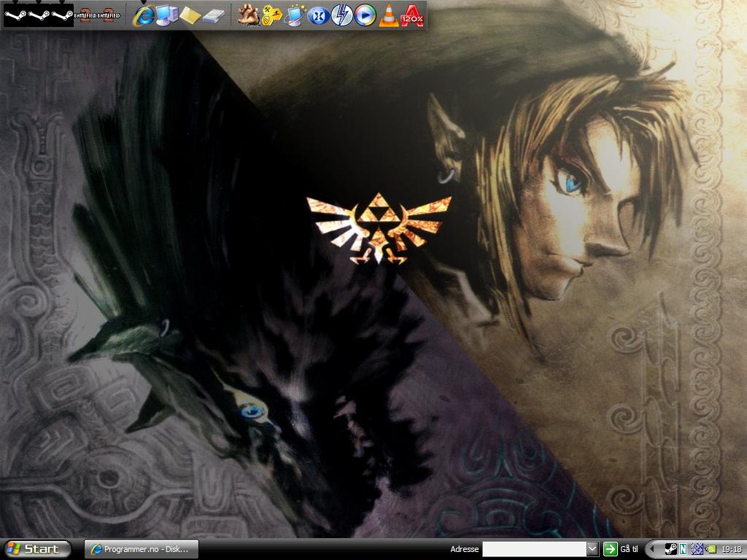This screenshot has width=747, height=560.
Task: Launch the middle Steam shortcut in the dock
Action: (x=39, y=16)
